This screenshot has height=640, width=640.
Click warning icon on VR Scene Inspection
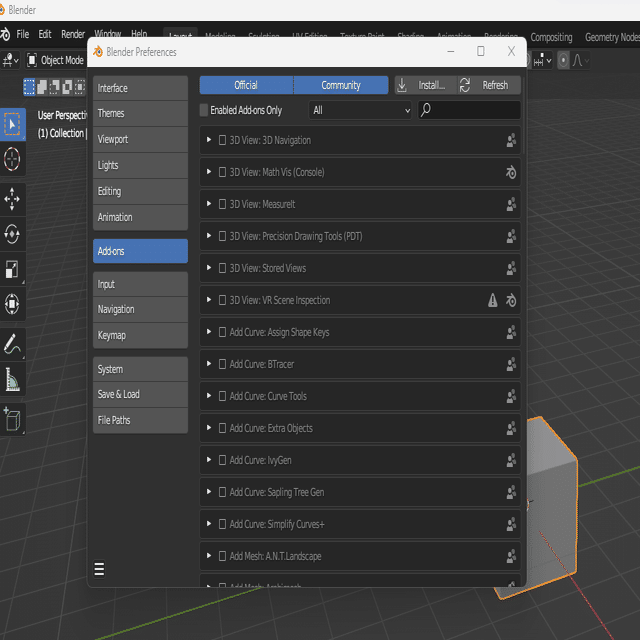(x=493, y=300)
